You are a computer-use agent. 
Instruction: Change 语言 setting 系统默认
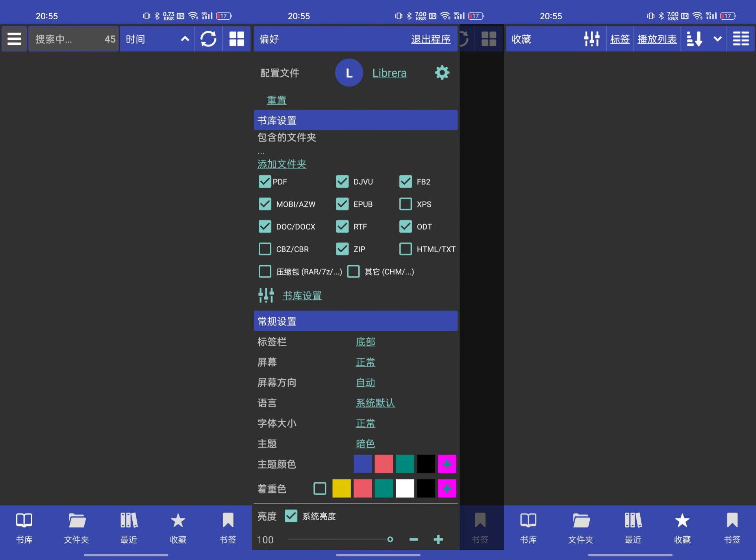375,403
